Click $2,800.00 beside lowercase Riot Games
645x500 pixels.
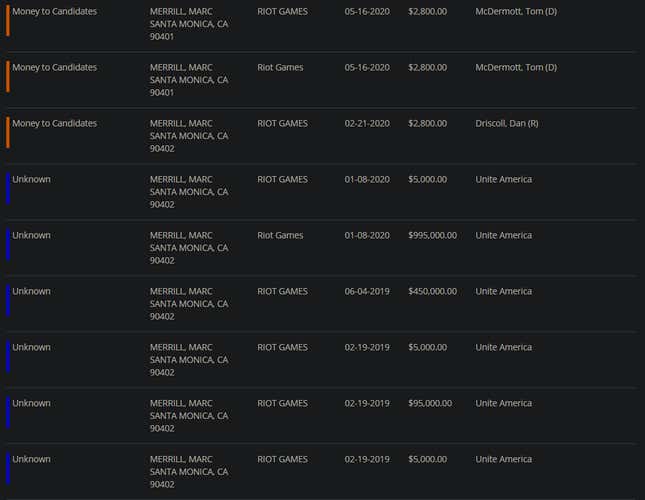click(427, 67)
